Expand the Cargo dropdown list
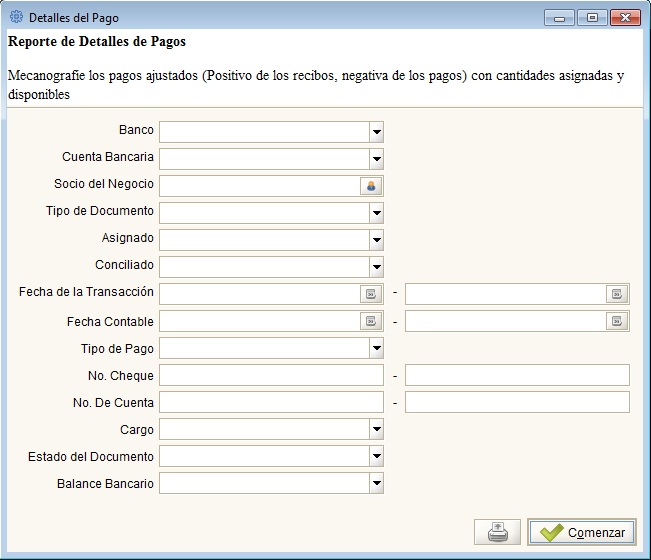The height and width of the screenshot is (560, 651). tap(376, 429)
